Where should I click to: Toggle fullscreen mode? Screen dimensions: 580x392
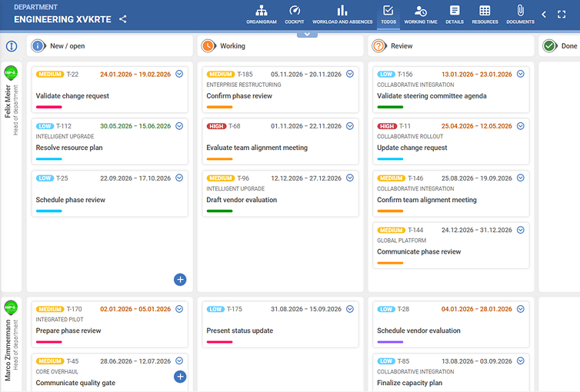click(x=562, y=15)
